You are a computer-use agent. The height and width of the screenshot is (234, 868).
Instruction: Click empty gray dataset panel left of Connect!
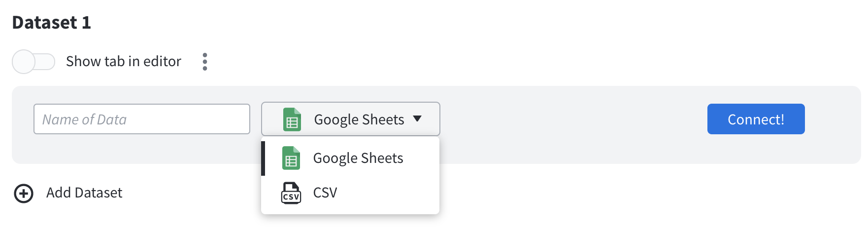571,123
